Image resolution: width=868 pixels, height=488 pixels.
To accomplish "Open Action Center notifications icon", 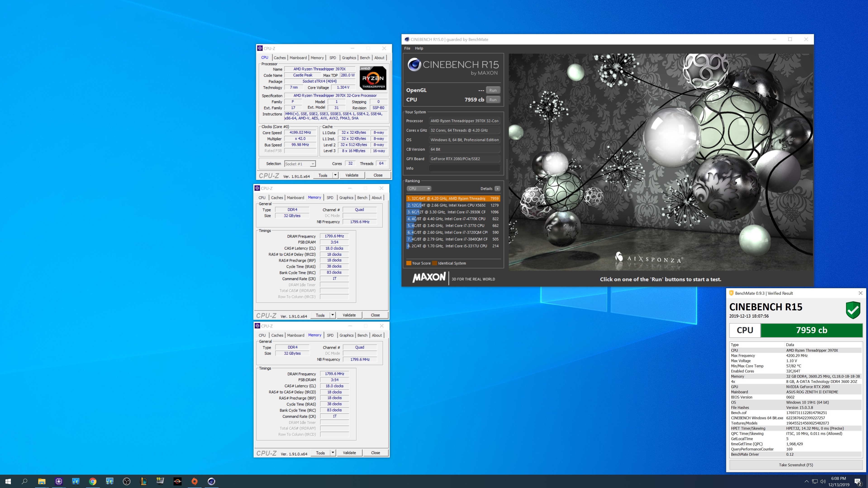I will point(858,482).
